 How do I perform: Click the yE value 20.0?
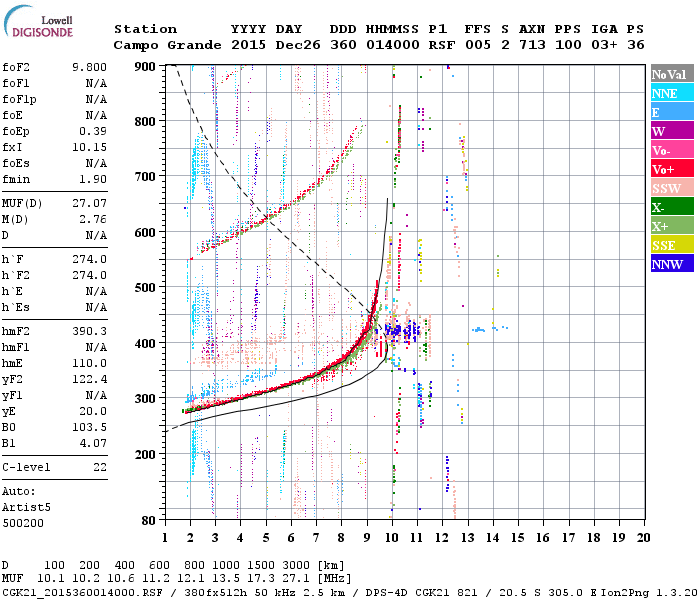pyautogui.click(x=93, y=412)
